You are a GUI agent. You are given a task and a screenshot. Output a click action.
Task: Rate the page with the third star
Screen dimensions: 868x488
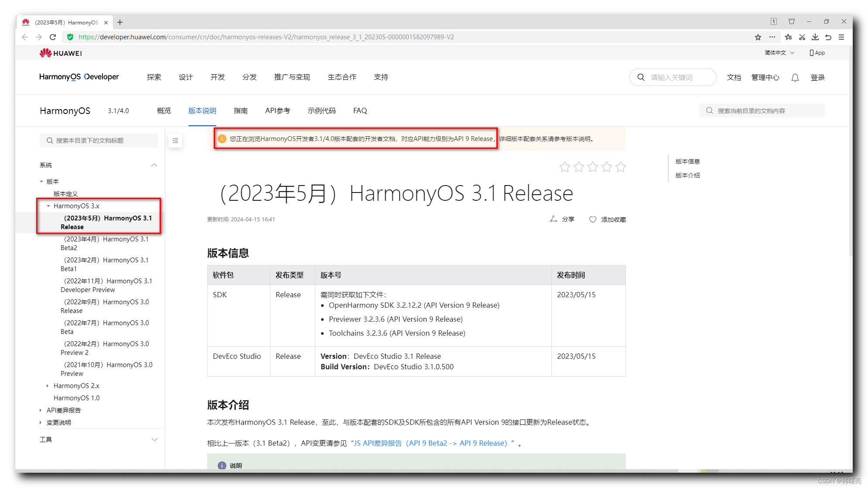click(593, 167)
